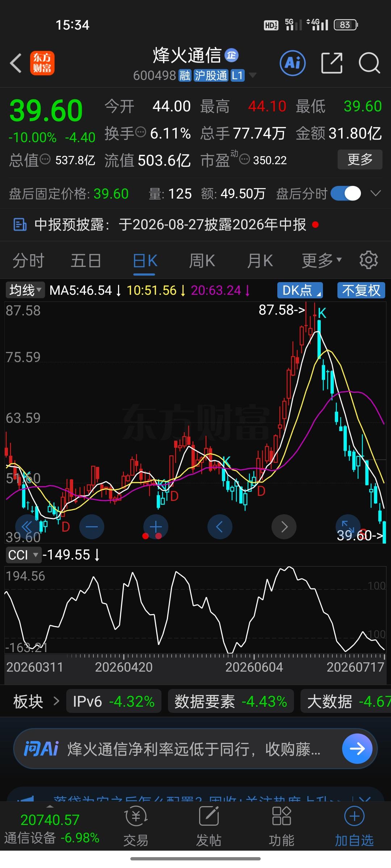
Task: Tap the 沪股通 tag
Action: coord(211,76)
